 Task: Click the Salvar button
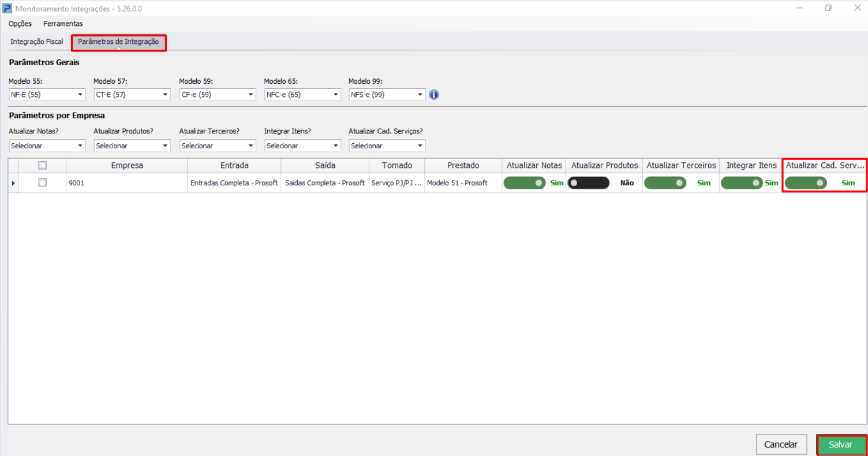841,444
